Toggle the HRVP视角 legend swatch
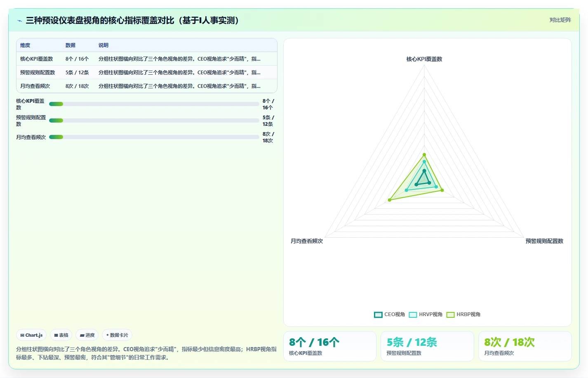The height and width of the screenshot is (378, 588). 413,314
